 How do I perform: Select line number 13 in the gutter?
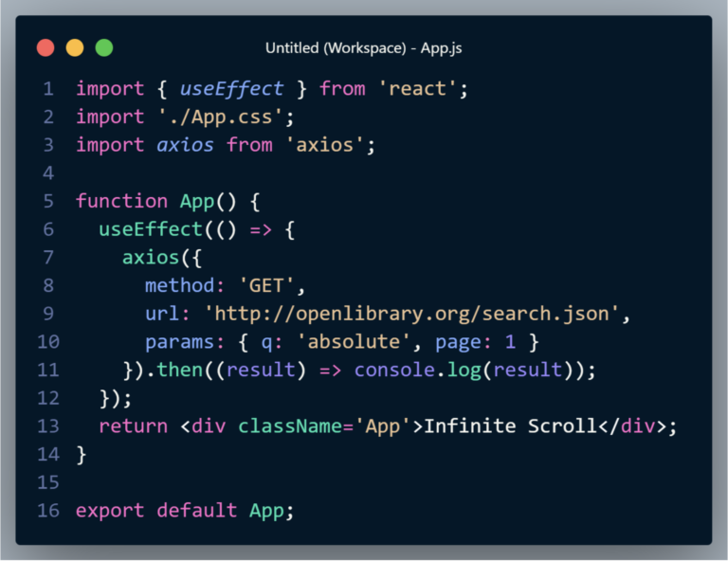pyautogui.click(x=47, y=425)
